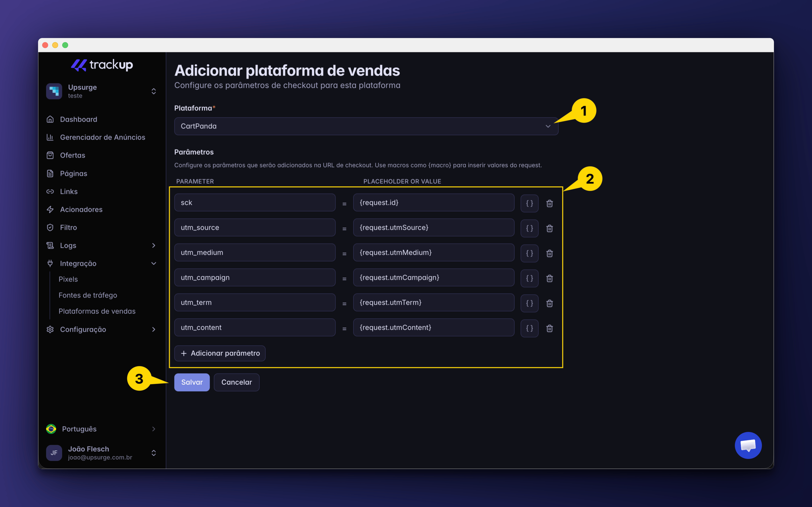The width and height of the screenshot is (812, 507).
Task: Open Plataformas de vendas
Action: click(x=97, y=311)
